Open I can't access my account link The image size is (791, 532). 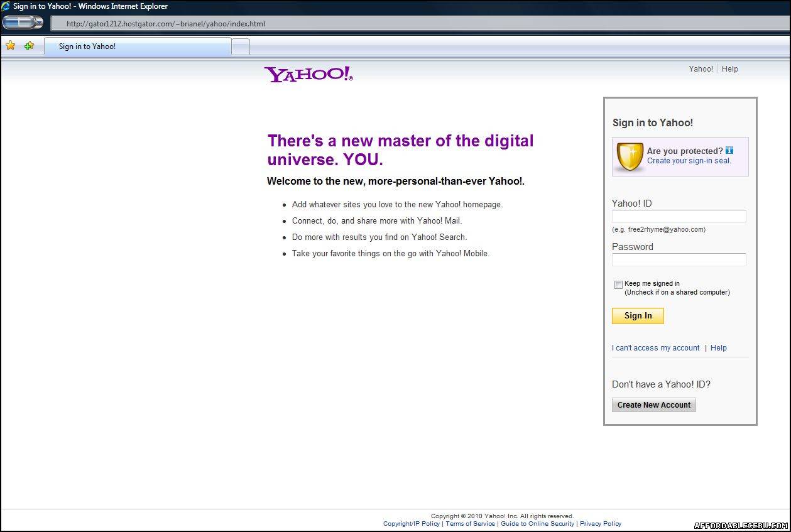point(656,348)
